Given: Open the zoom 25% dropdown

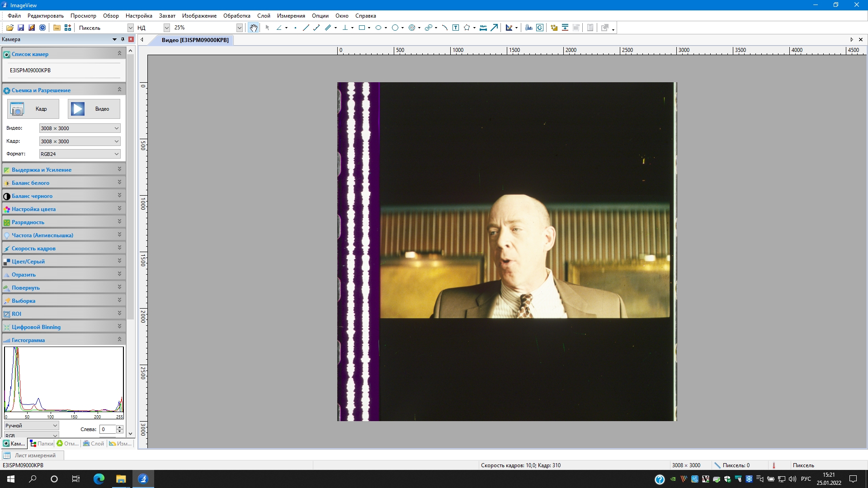Looking at the screenshot, I should click(239, 28).
